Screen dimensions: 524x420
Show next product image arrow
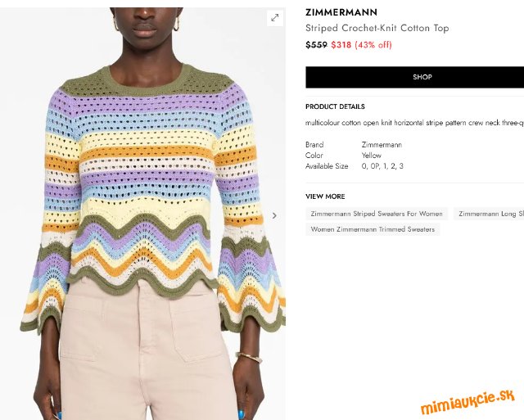(274, 216)
